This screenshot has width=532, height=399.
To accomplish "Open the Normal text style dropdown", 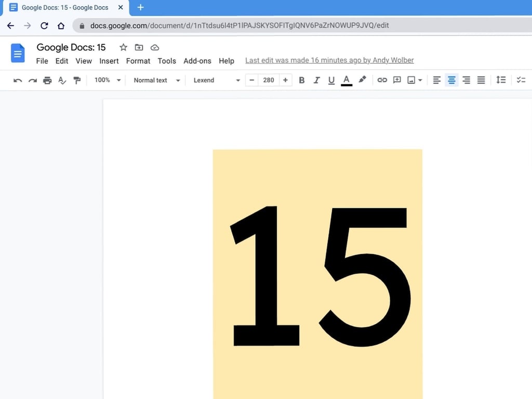I will [x=157, y=81].
